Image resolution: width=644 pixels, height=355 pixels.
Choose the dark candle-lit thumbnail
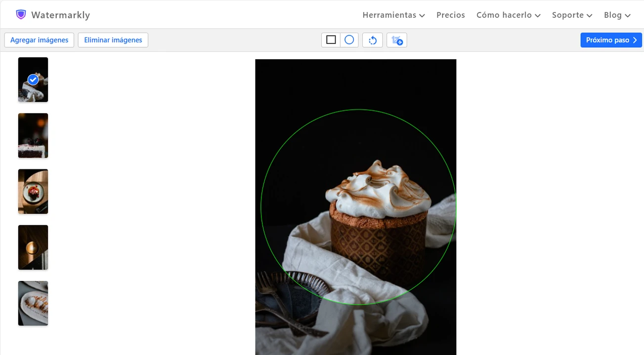tap(33, 247)
